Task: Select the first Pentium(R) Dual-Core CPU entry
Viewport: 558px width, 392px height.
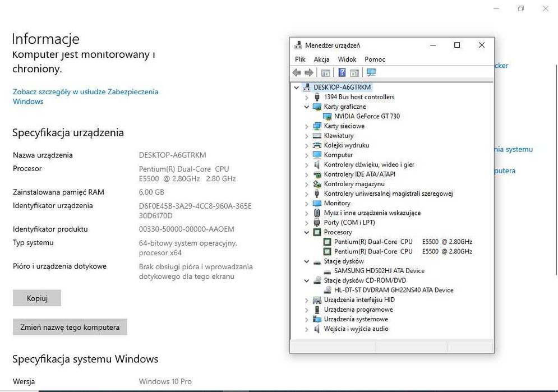Action: (403, 242)
